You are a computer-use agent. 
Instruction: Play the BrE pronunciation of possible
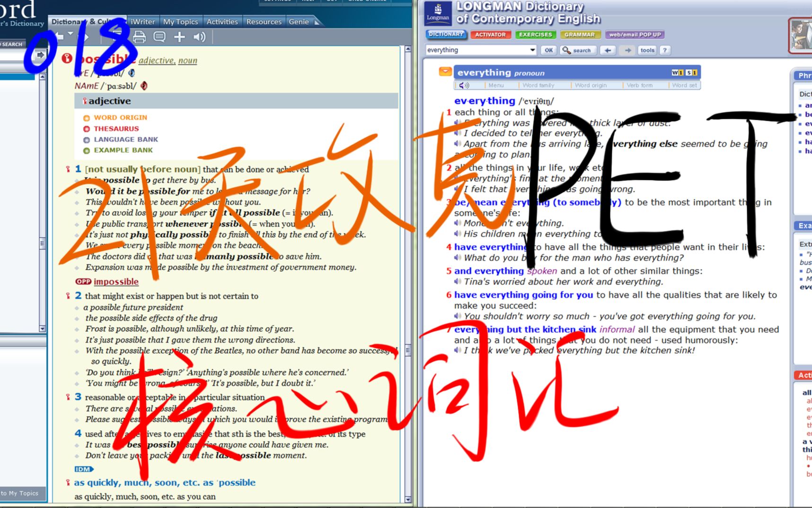pyautogui.click(x=132, y=73)
